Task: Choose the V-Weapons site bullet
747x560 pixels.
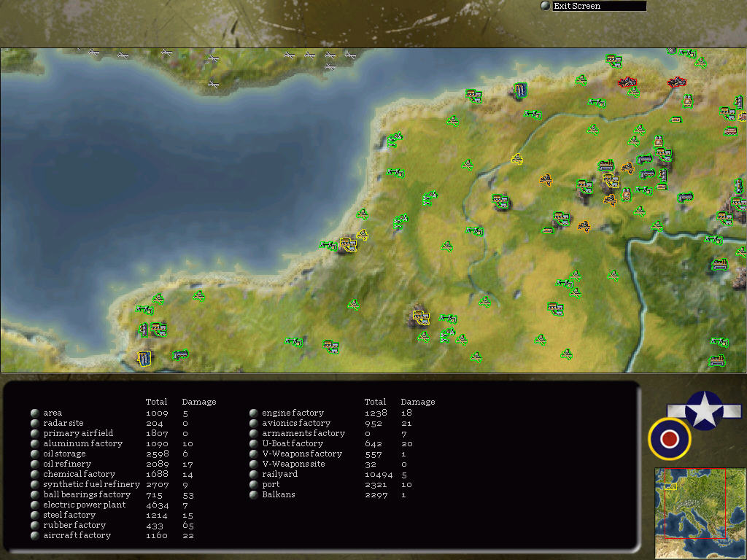Action: [253, 464]
